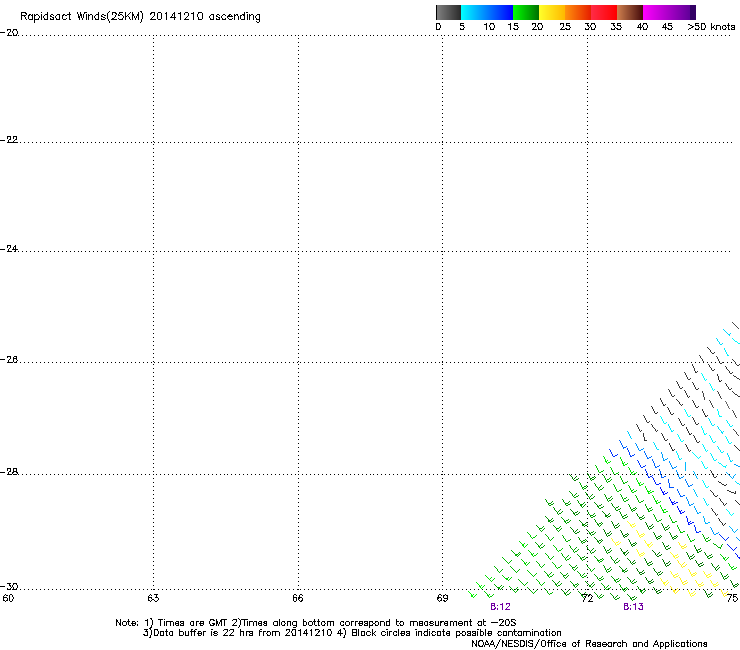
Task: Click the title text Rapidscat Winds(25KM) 20141210 ascending
Action: click(140, 17)
